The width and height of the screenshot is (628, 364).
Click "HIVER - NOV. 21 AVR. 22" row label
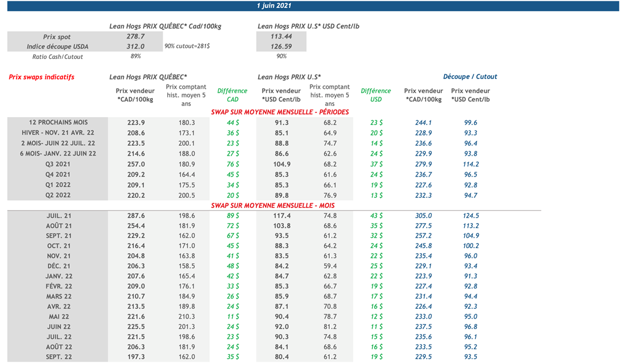point(58,133)
